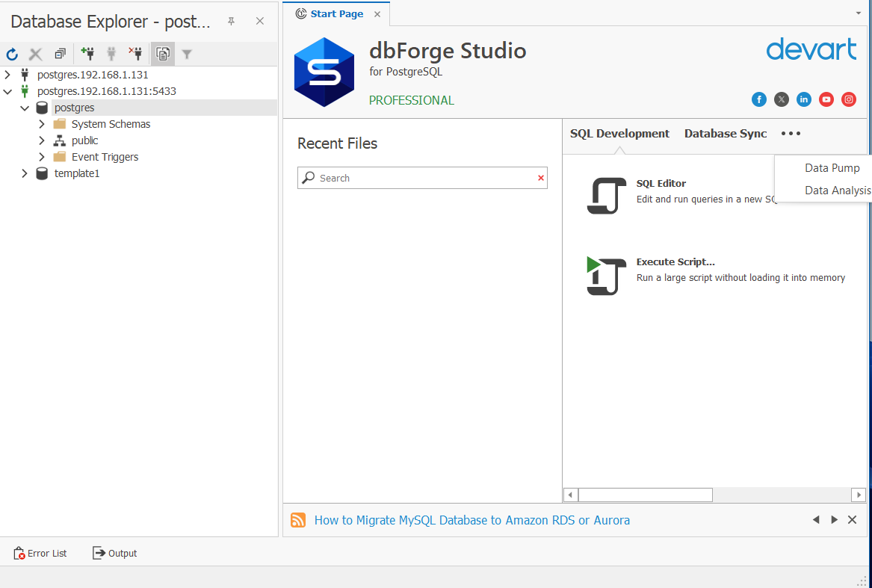Refresh the Database Explorer tree
Viewport: 872px width, 588px height.
[x=12, y=54]
